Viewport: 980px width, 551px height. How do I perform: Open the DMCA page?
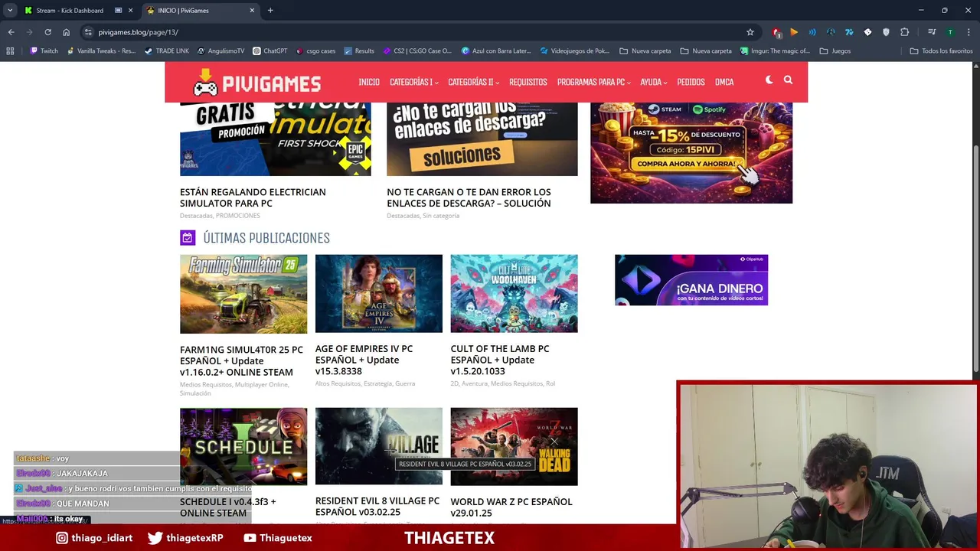(724, 82)
